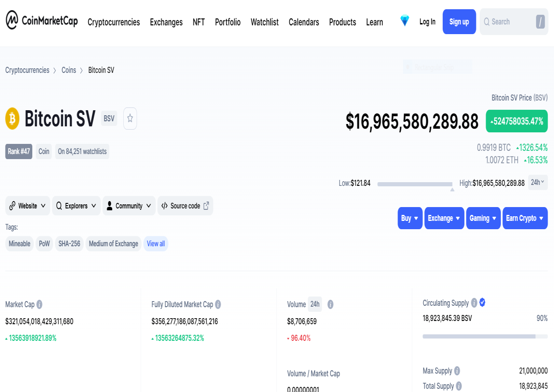Open the Earn Crypto dropdown button
554x392 pixels.
[x=525, y=218]
